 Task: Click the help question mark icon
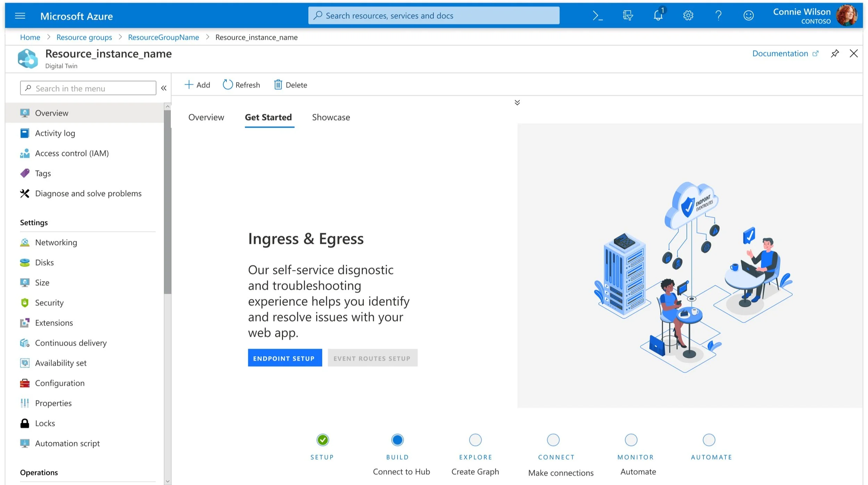[718, 16]
